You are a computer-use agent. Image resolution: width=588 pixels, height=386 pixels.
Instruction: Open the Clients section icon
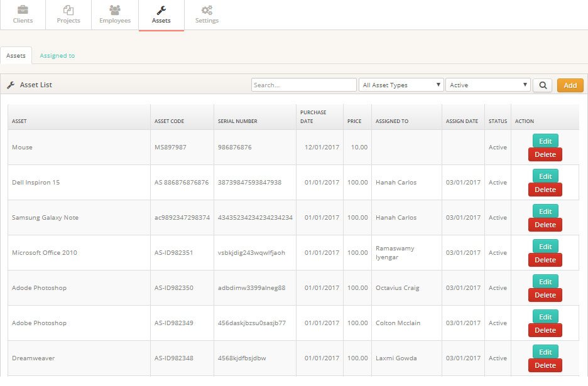(23, 11)
